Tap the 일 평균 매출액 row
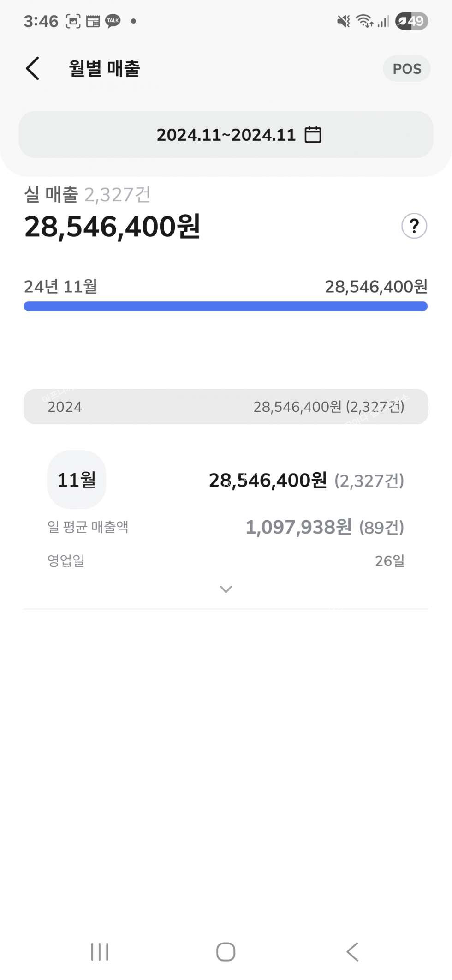 tap(226, 527)
